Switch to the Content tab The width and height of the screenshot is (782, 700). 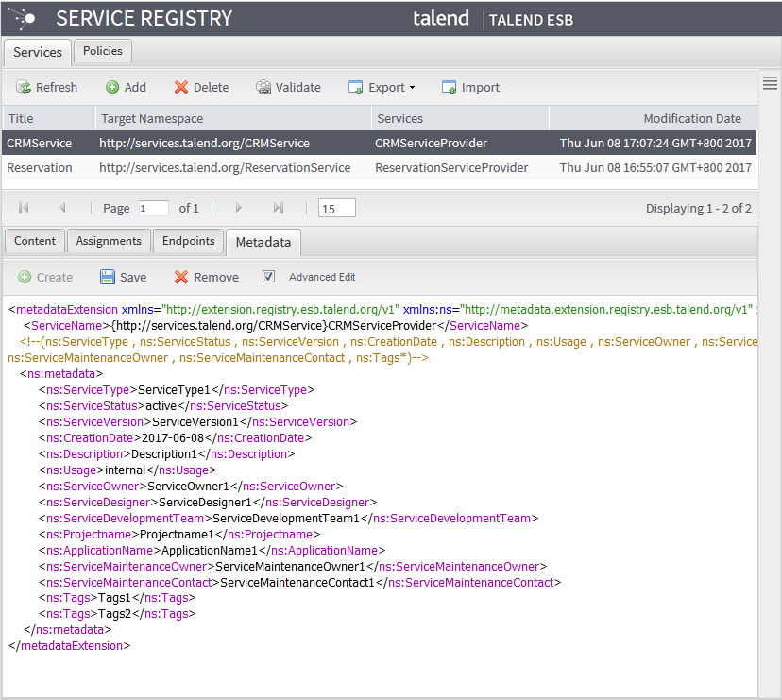click(x=35, y=241)
